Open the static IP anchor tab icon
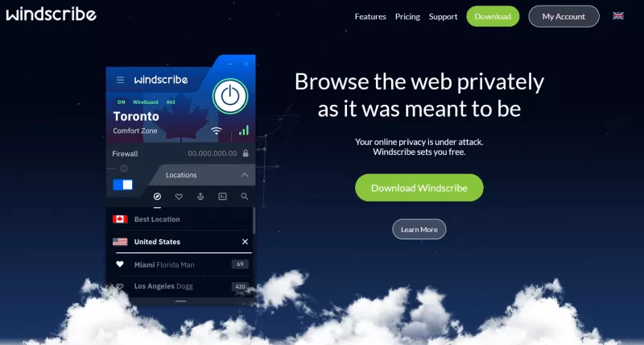The image size is (644, 345). coord(200,197)
